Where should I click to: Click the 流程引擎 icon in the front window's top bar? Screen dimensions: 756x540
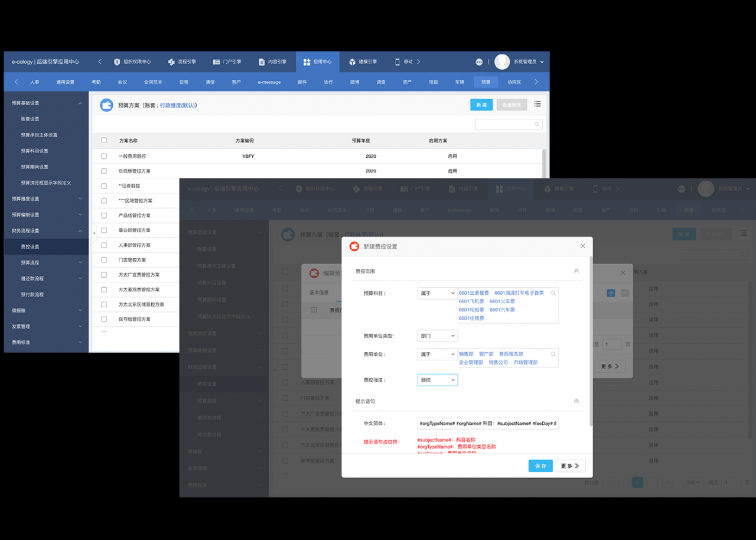pos(171,61)
